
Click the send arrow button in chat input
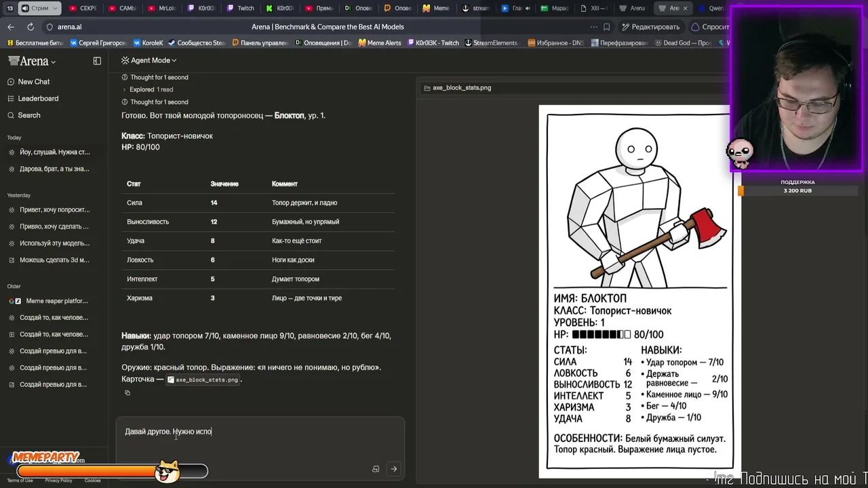click(x=393, y=468)
